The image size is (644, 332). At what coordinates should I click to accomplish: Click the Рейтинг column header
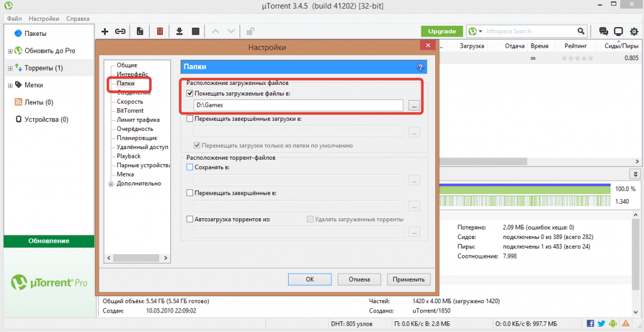[x=575, y=46]
